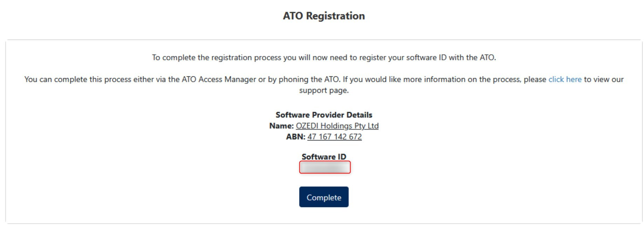Click the OZEDI Holdings Pty Ltd name

click(337, 126)
